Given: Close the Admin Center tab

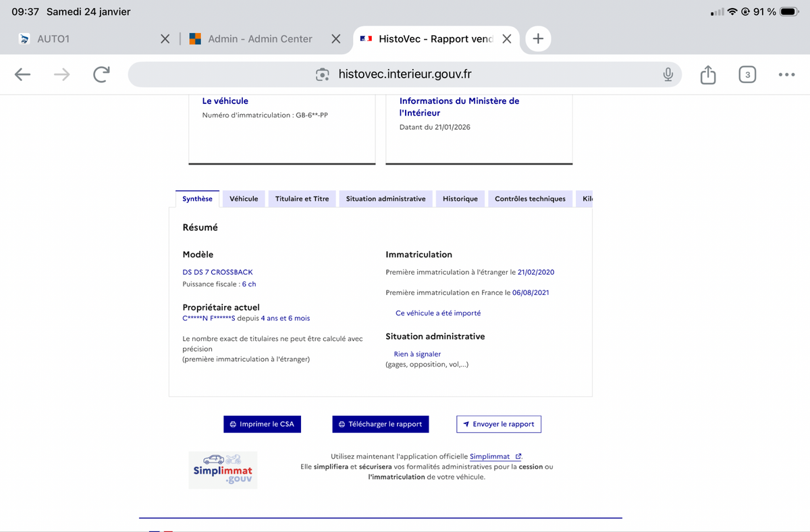Looking at the screenshot, I should pyautogui.click(x=335, y=39).
